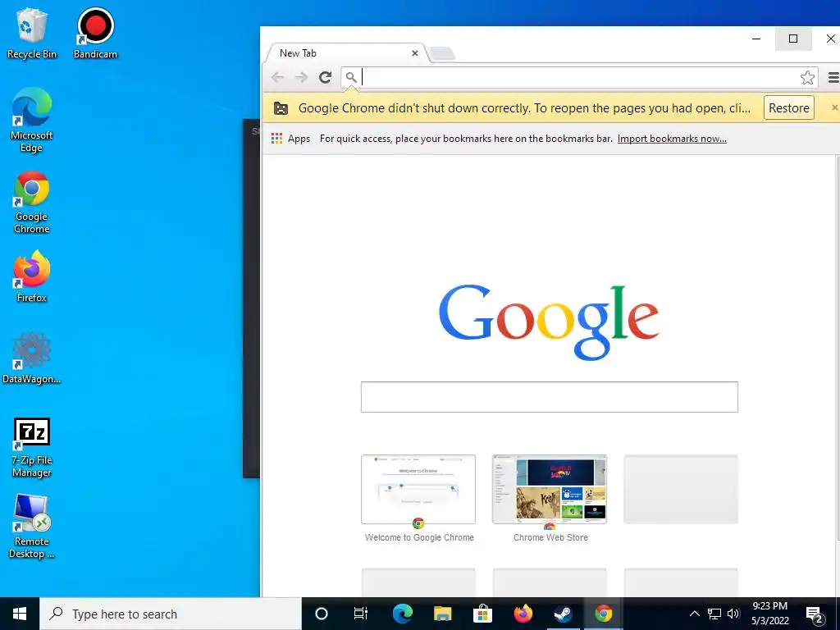Open the clock and date flyout

click(769, 614)
